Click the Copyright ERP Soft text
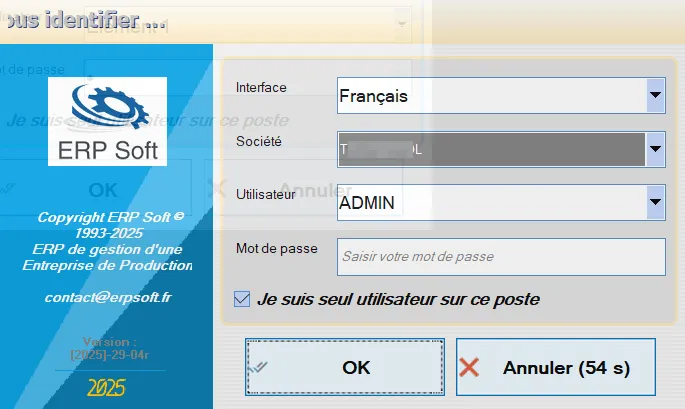This screenshot has width=685, height=409. 110,217
